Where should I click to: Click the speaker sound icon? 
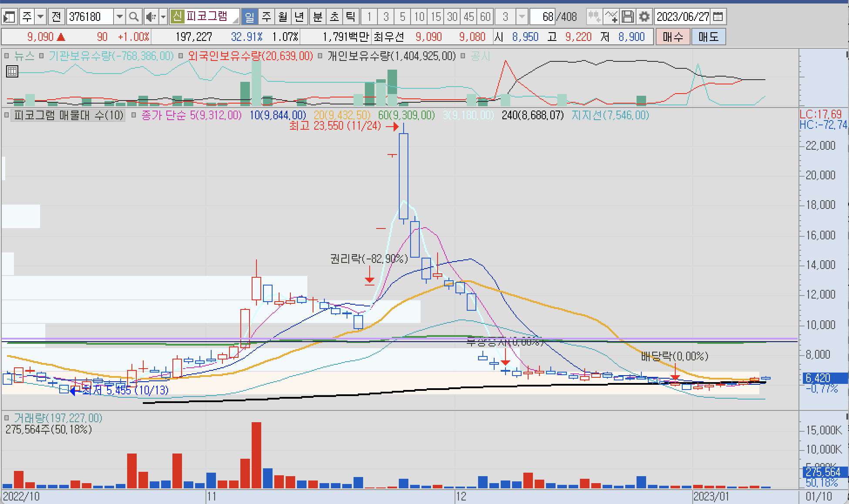pyautogui.click(x=151, y=17)
